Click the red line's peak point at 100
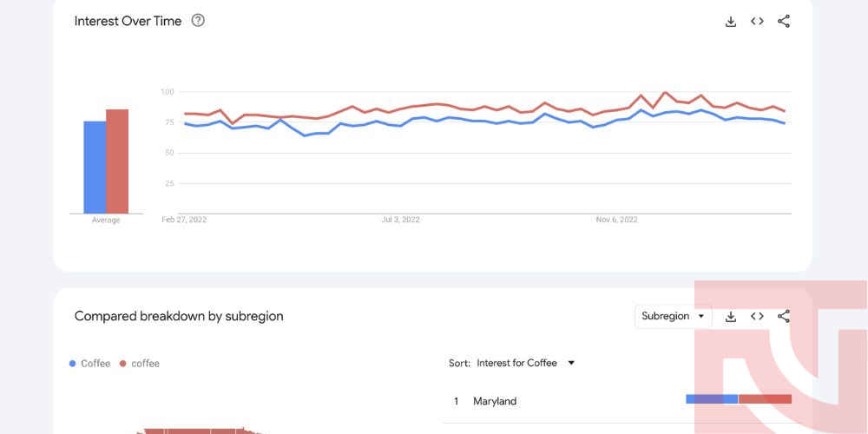 (x=665, y=93)
